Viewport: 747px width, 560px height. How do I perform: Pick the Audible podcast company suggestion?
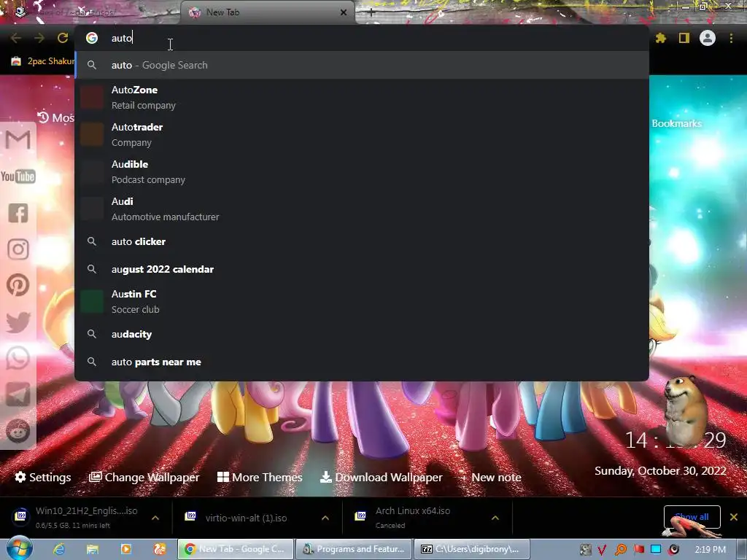pos(362,171)
